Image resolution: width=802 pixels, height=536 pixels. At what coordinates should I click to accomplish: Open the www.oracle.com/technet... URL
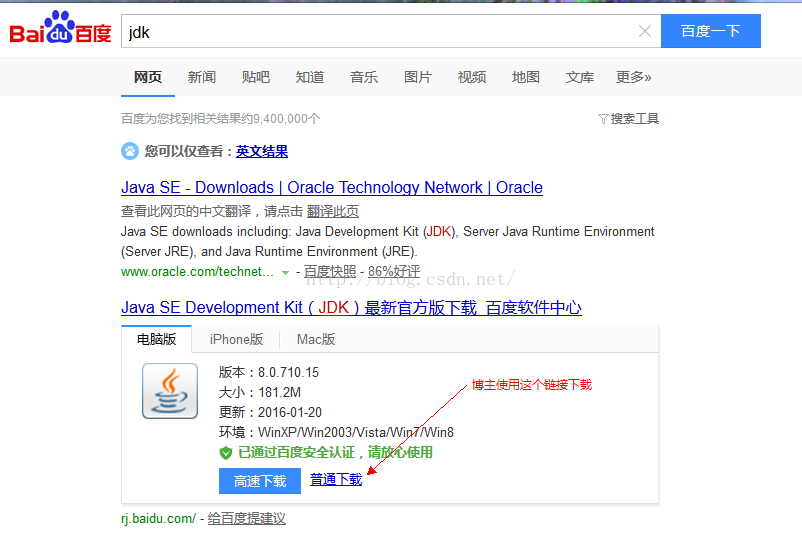point(197,272)
